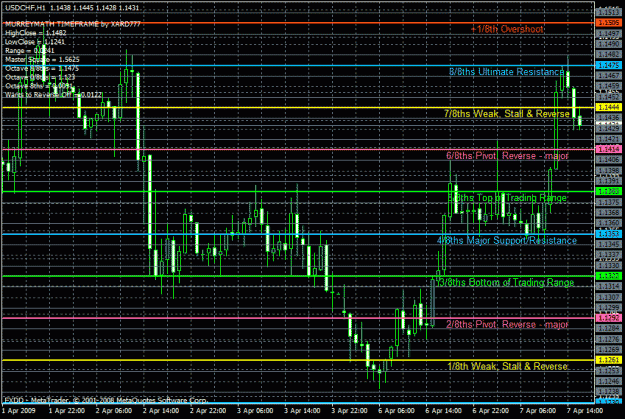Select the Master Square = 1.5625 value

point(42,59)
